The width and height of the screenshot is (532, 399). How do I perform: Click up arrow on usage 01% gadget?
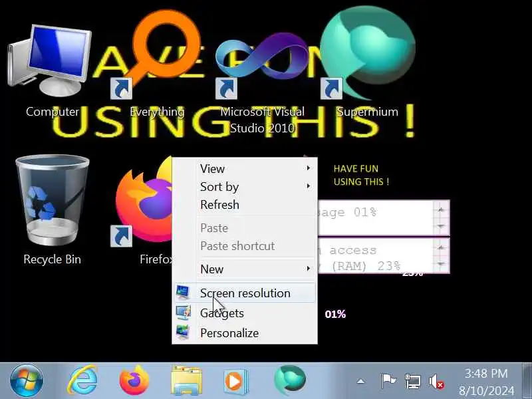[441, 210]
